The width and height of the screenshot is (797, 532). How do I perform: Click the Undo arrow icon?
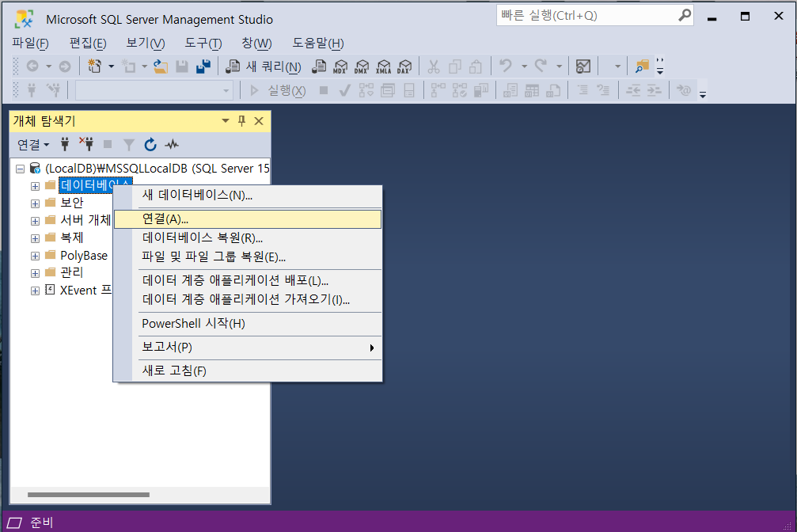coord(505,66)
